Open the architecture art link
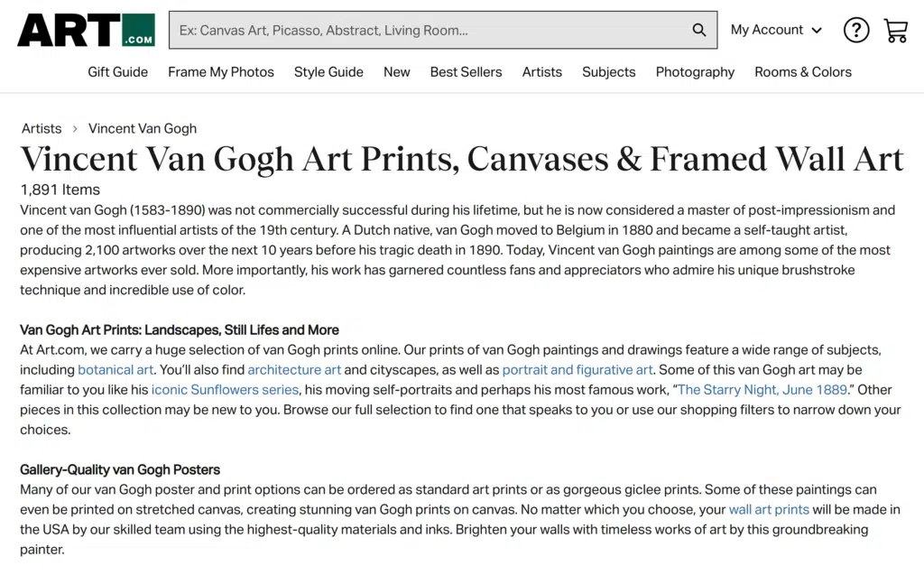 (294, 370)
